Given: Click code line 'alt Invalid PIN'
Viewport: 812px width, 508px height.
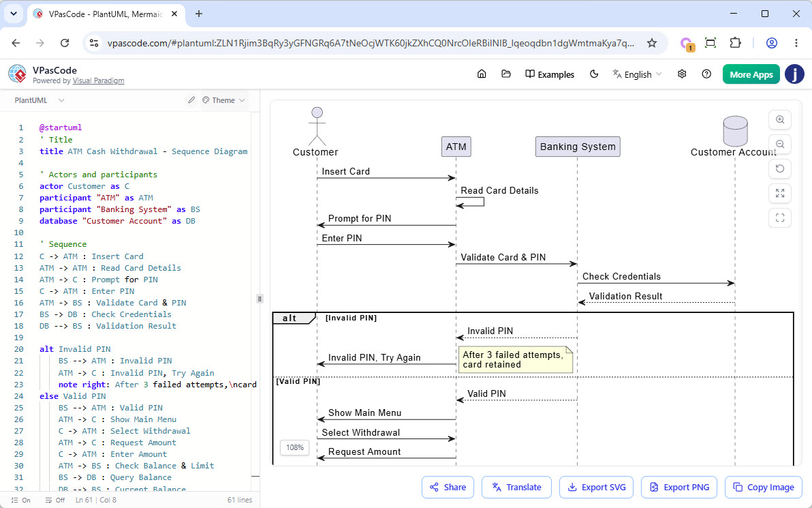Looking at the screenshot, I should (75, 349).
